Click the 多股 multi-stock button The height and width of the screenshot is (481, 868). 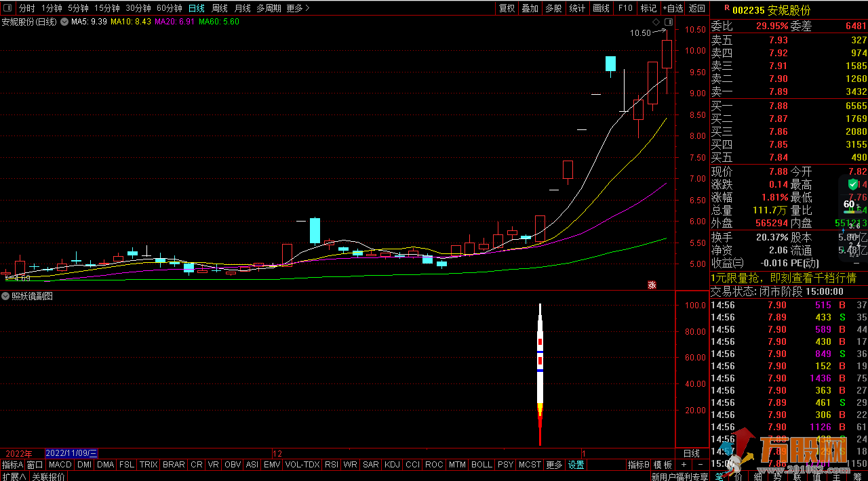click(x=553, y=8)
